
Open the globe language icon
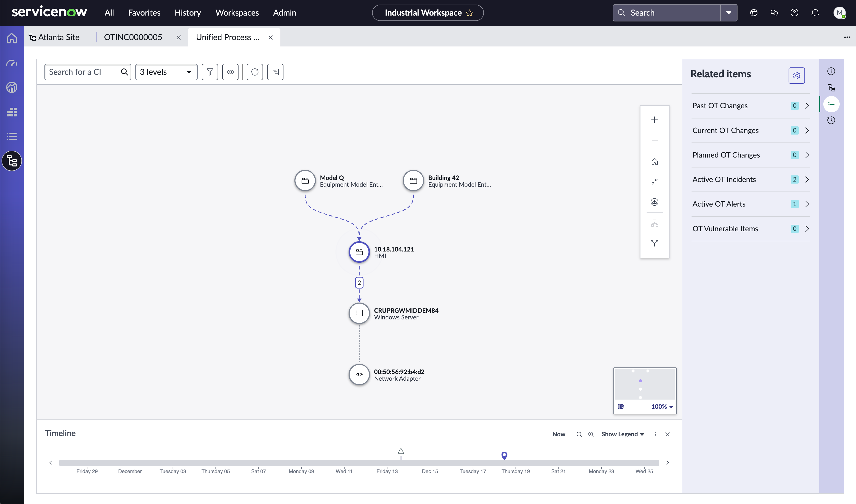pyautogui.click(x=753, y=13)
